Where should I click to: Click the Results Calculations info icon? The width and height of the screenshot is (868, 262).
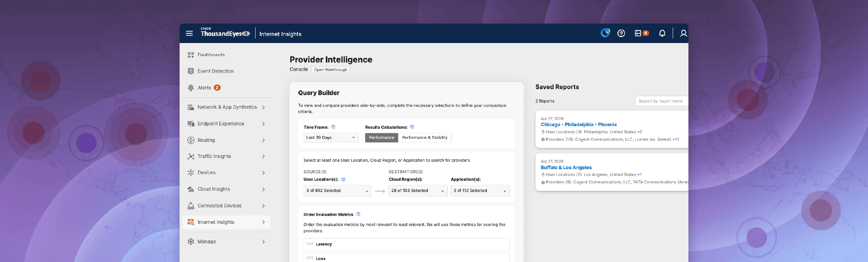[412, 127]
